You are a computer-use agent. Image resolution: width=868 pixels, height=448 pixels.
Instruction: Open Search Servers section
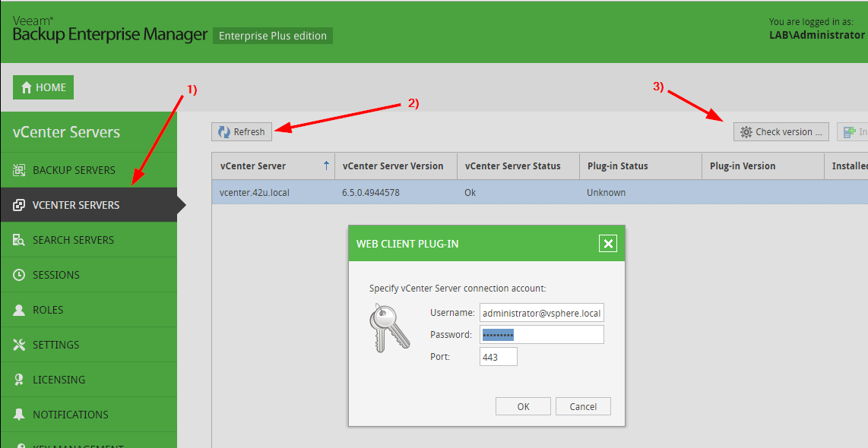pyautogui.click(x=89, y=240)
